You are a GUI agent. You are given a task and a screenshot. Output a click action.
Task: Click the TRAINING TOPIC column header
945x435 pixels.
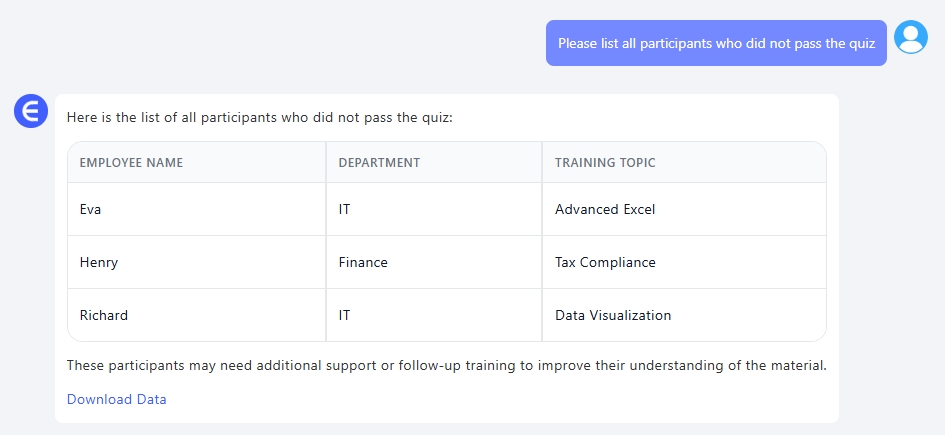point(605,163)
